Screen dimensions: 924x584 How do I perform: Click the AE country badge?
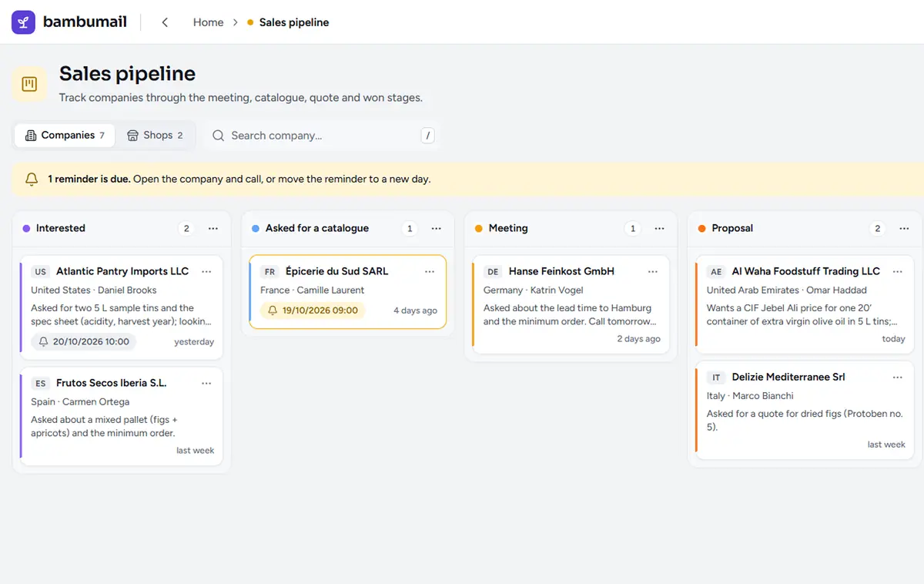[716, 272]
